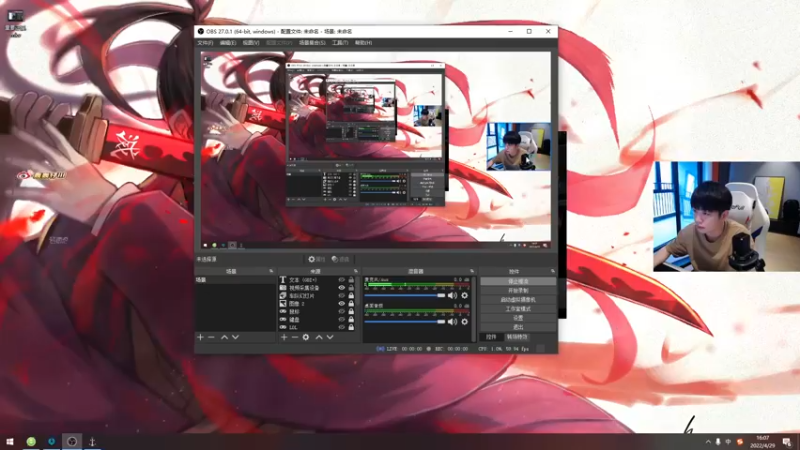Pop out the 场景 dock with its header icon
Screen dimensions: 800x450
[x=271, y=271]
